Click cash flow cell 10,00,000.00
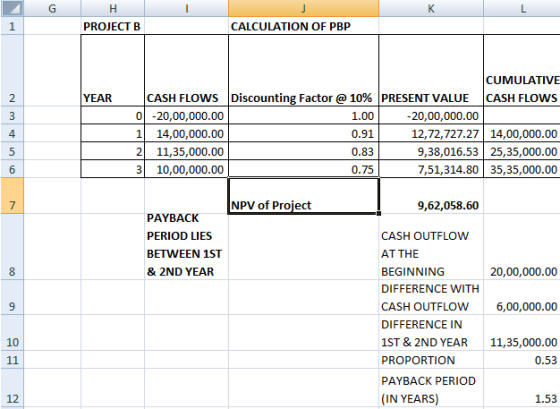 click(x=186, y=169)
